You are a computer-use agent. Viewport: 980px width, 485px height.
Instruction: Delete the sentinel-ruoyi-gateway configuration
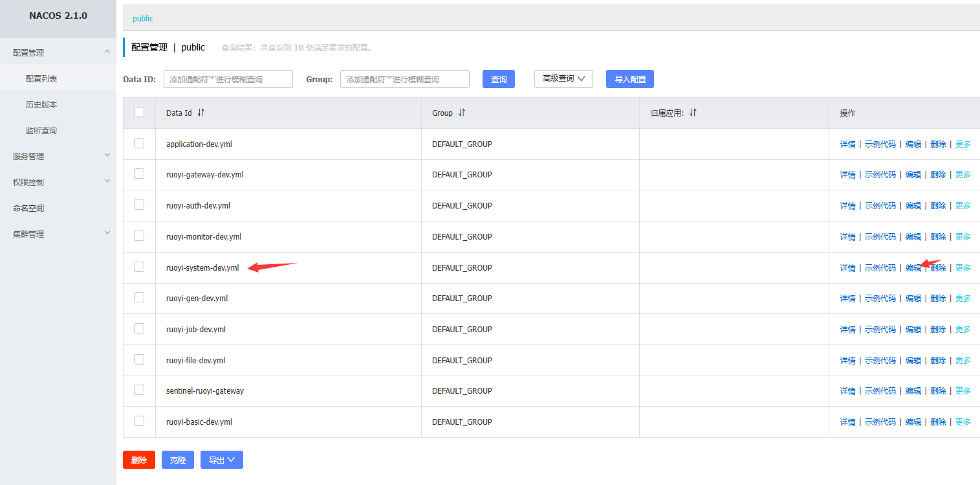938,391
